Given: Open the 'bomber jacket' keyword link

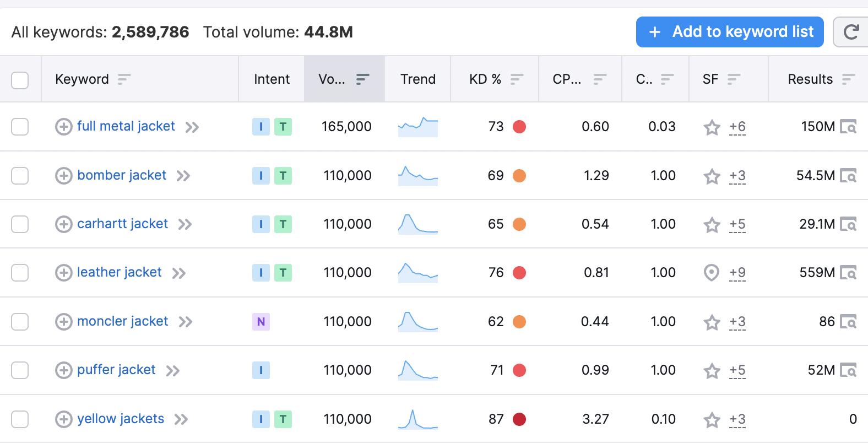Looking at the screenshot, I should [x=122, y=175].
